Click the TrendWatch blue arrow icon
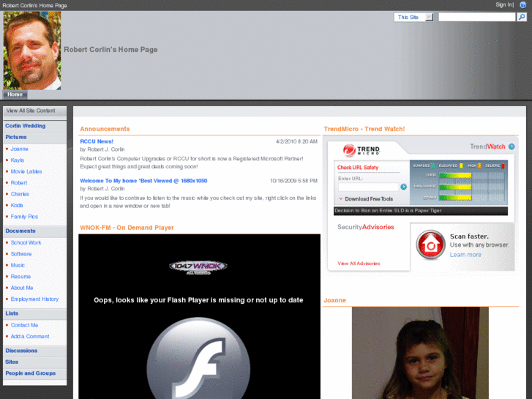This screenshot has height=399, width=532. (x=512, y=146)
